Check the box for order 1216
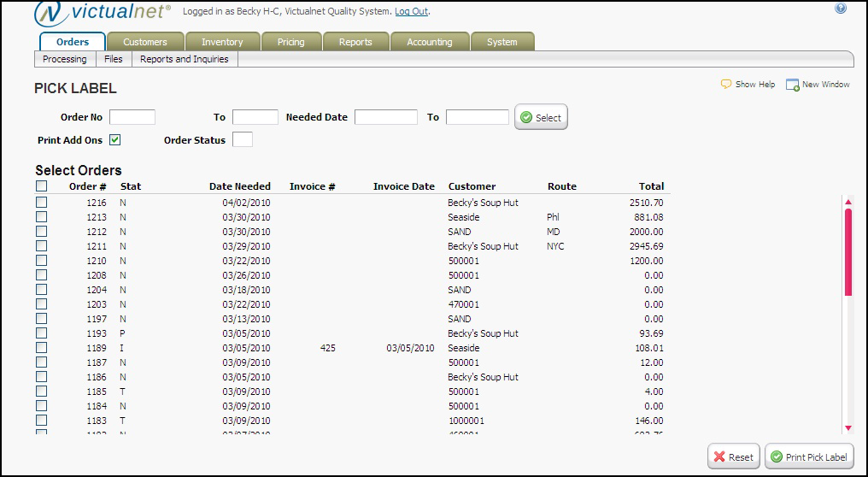This screenshot has height=477, width=868. [x=42, y=203]
